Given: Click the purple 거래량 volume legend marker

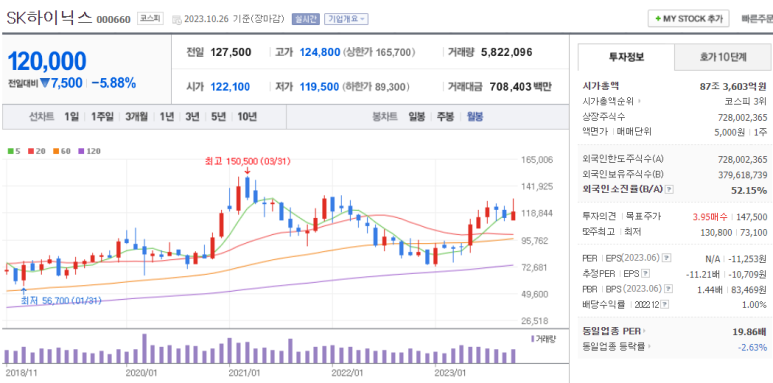Looking at the screenshot, I should pos(532,339).
